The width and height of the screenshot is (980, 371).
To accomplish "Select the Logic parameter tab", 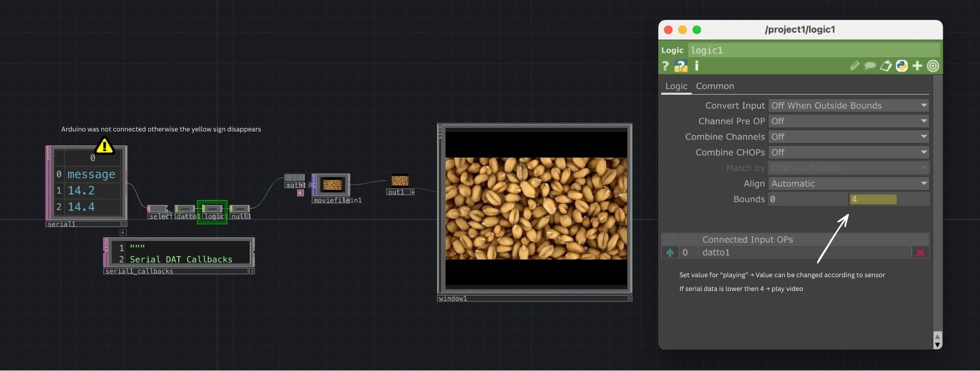I will (x=676, y=86).
